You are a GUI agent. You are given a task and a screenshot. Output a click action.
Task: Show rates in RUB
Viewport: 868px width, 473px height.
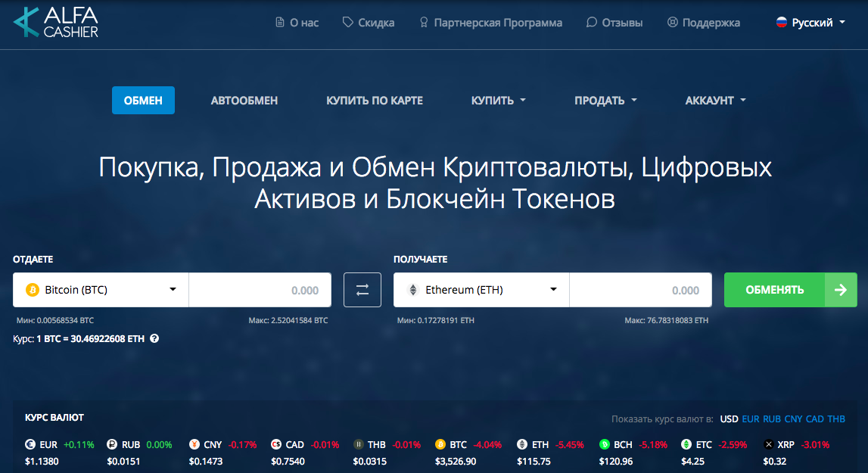[x=772, y=419]
